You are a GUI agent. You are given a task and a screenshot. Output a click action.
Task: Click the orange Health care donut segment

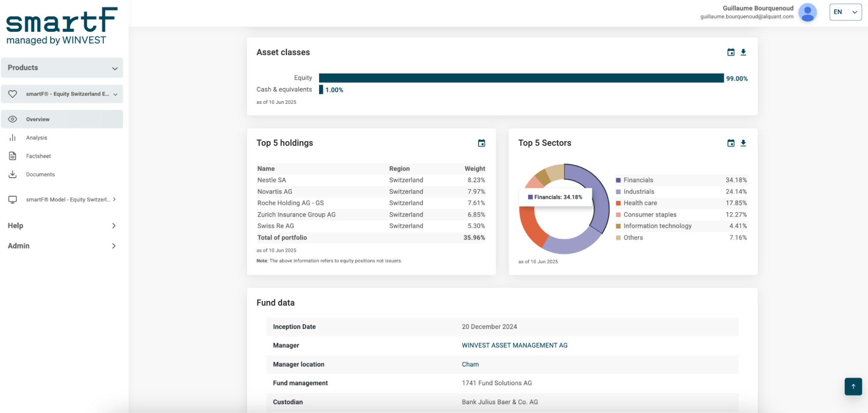click(x=532, y=226)
